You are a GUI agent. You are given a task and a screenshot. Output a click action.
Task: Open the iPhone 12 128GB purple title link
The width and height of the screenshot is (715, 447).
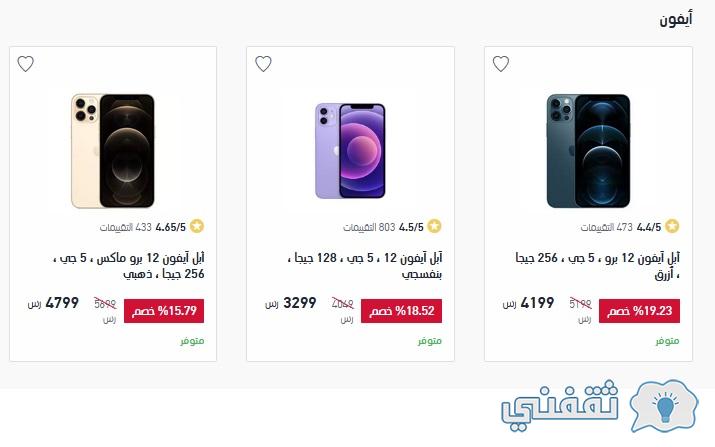click(x=365, y=265)
